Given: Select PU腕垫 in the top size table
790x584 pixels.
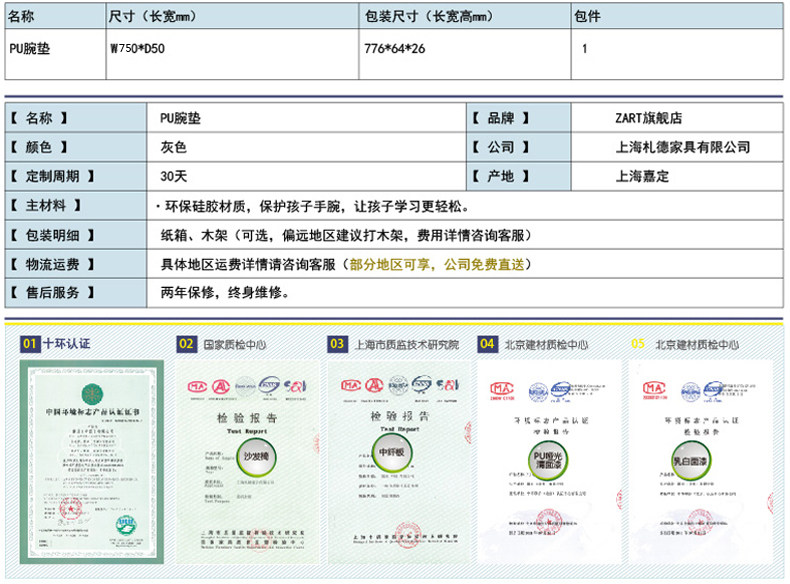Looking at the screenshot, I should coord(30,49).
